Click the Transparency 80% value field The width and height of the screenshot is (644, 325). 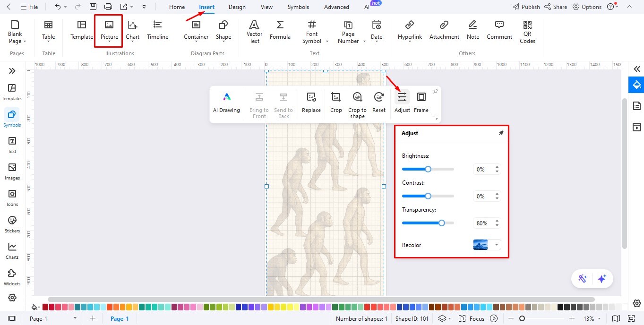coord(483,223)
